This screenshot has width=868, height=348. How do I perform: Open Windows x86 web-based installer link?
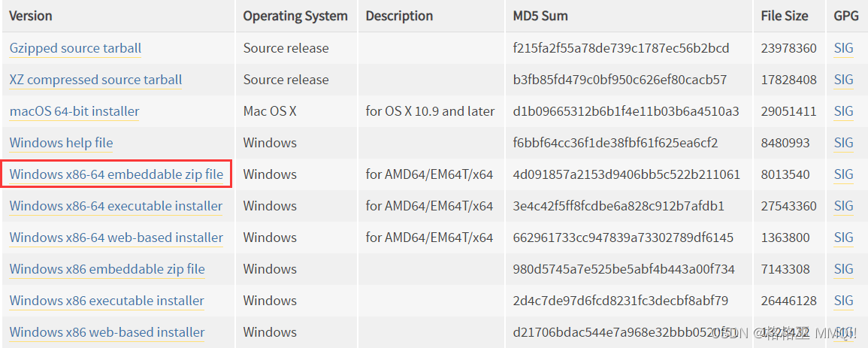107,332
